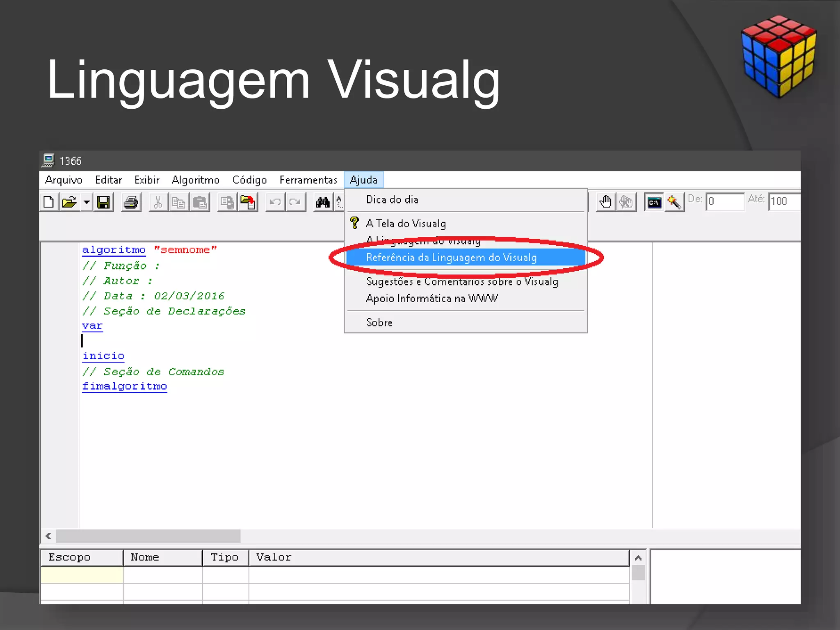The width and height of the screenshot is (840, 630).
Task: Click the "semnome" string in the code
Action: coord(185,250)
